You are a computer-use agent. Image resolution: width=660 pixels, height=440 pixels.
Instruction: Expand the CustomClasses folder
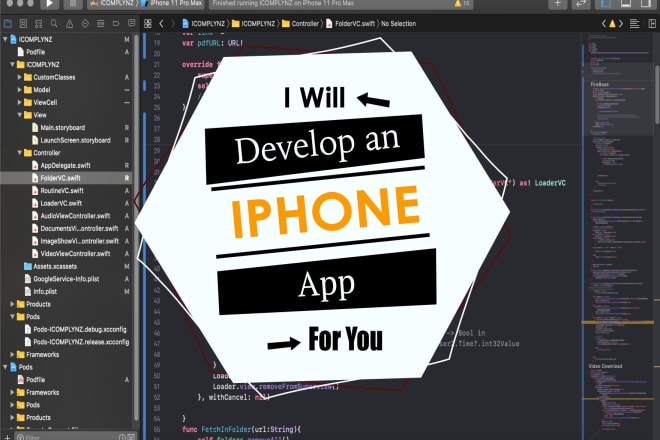pyautogui.click(x=19, y=77)
